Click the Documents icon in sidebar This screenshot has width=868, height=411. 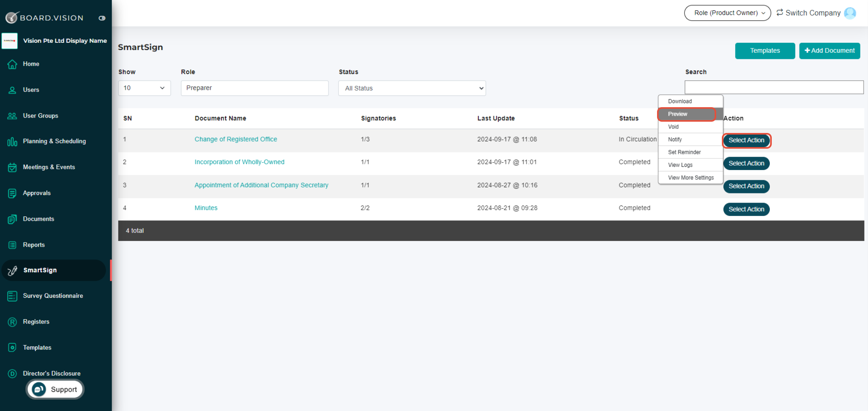coord(12,219)
